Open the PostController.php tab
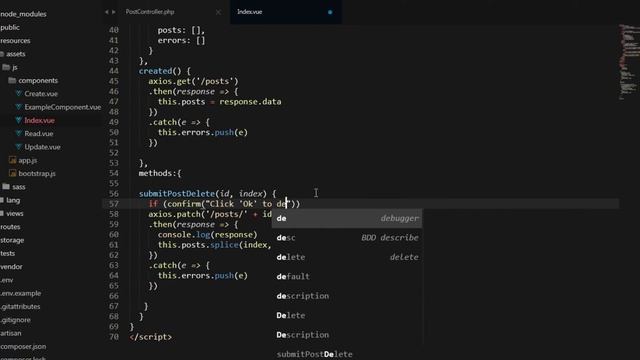 click(150, 12)
